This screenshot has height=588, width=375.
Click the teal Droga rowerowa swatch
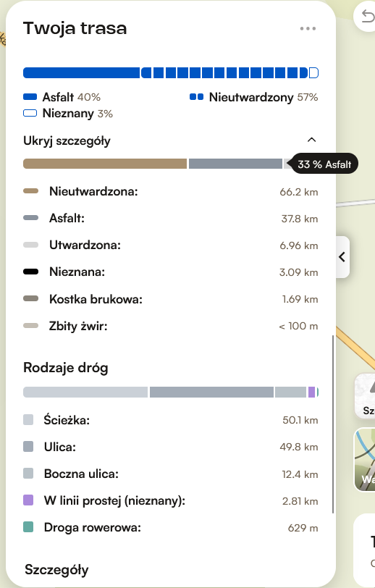pyautogui.click(x=28, y=527)
